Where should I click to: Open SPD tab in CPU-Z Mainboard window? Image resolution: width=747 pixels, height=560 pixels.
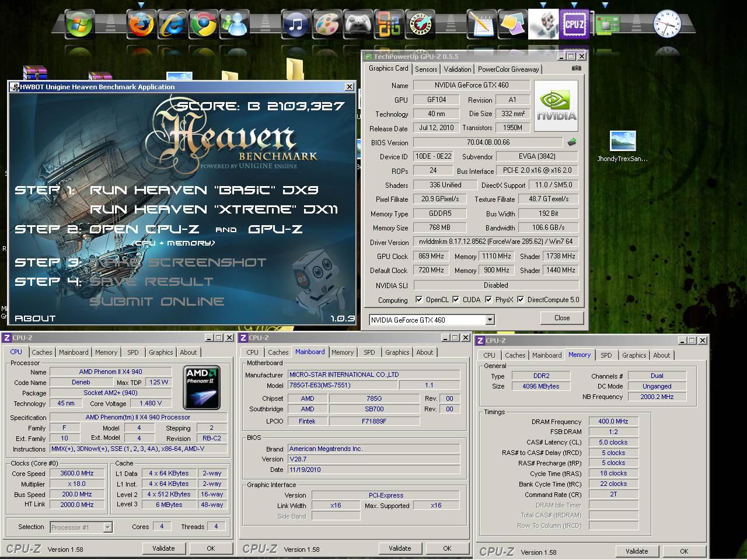point(369,352)
